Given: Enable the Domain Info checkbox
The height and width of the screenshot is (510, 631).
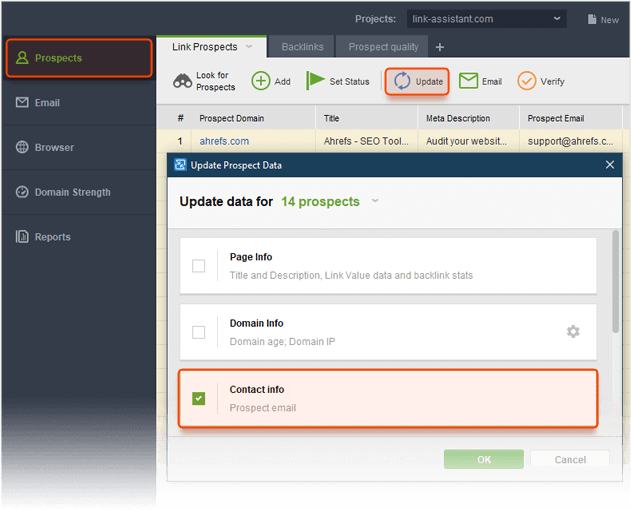Looking at the screenshot, I should [x=199, y=332].
